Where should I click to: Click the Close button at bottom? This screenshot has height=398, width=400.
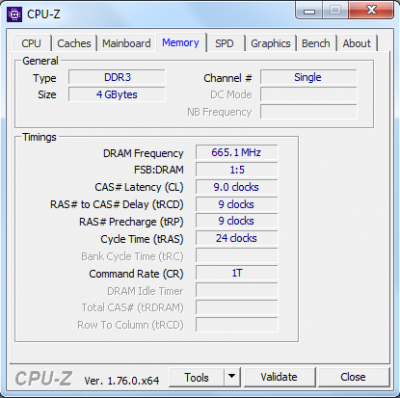(353, 377)
